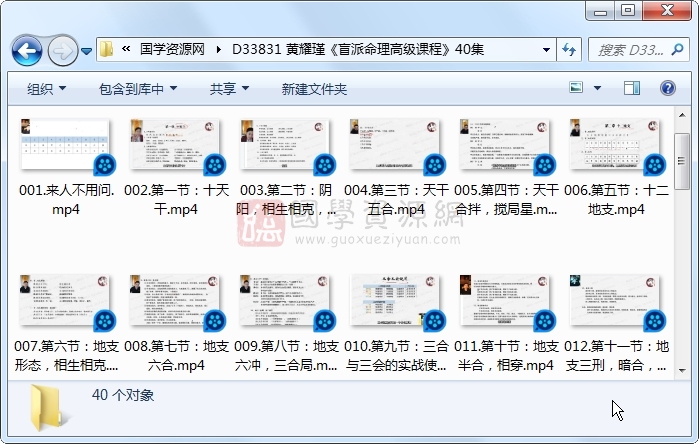Select thumbnail 005.第四节:天干合拌
Viewport: 699px width, 444px height.
click(505, 144)
